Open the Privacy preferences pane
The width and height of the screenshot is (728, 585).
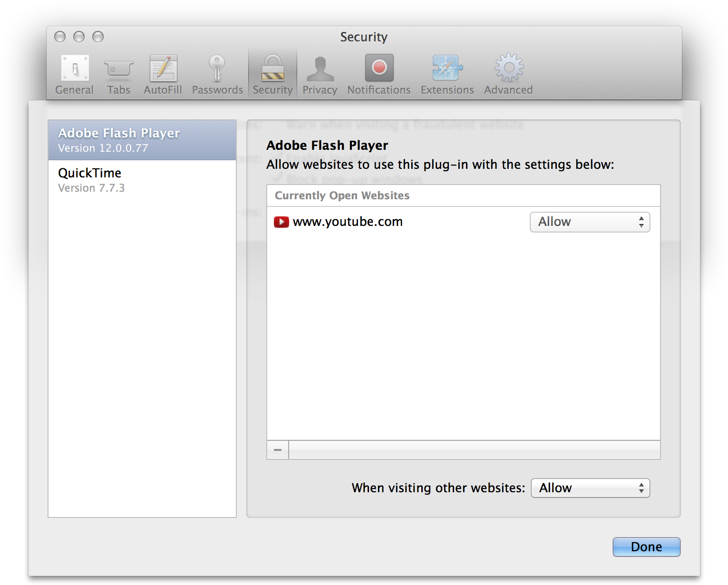pyautogui.click(x=320, y=75)
